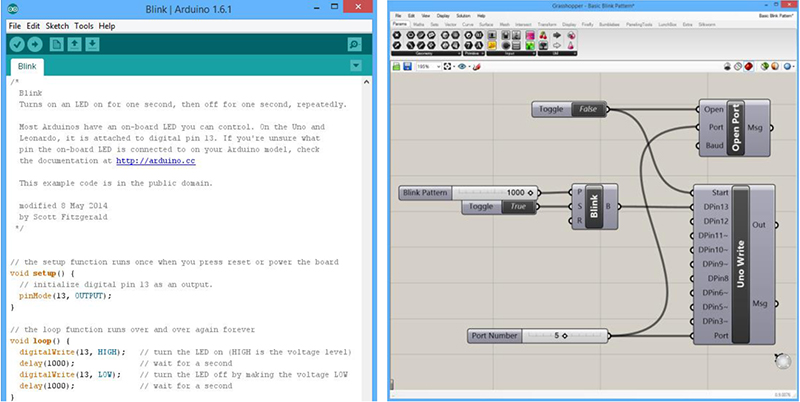This screenshot has height=402, width=800.
Task: Open the Arduino Serial Monitor
Action: point(354,45)
